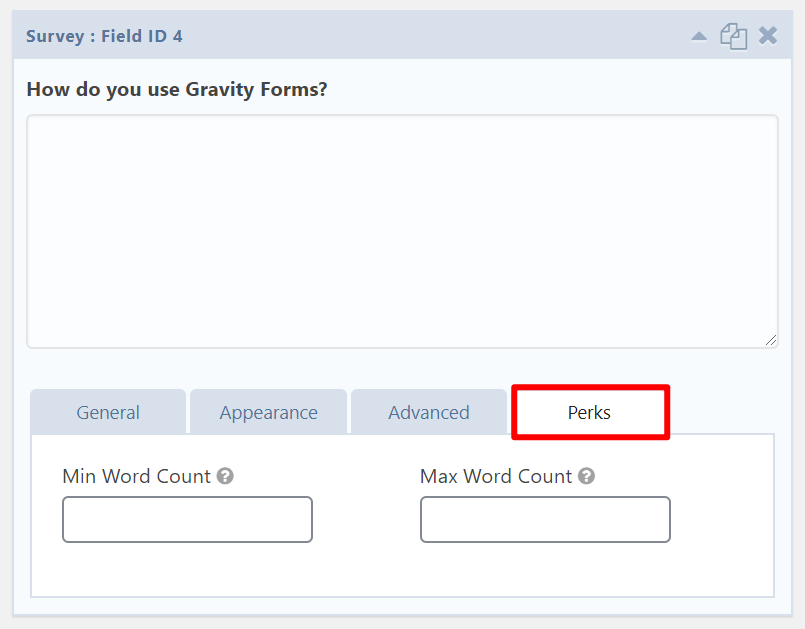This screenshot has width=805, height=629.
Task: Focus the Min Word Count input
Action: click(187, 519)
